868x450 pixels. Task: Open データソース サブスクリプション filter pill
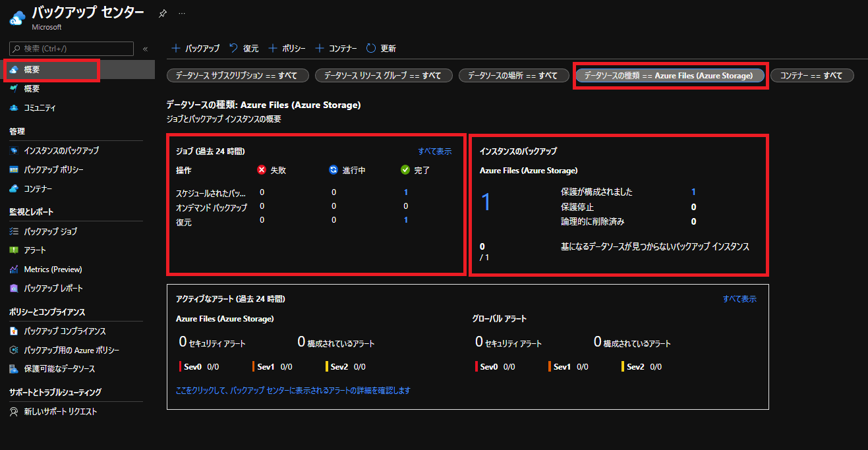(238, 76)
